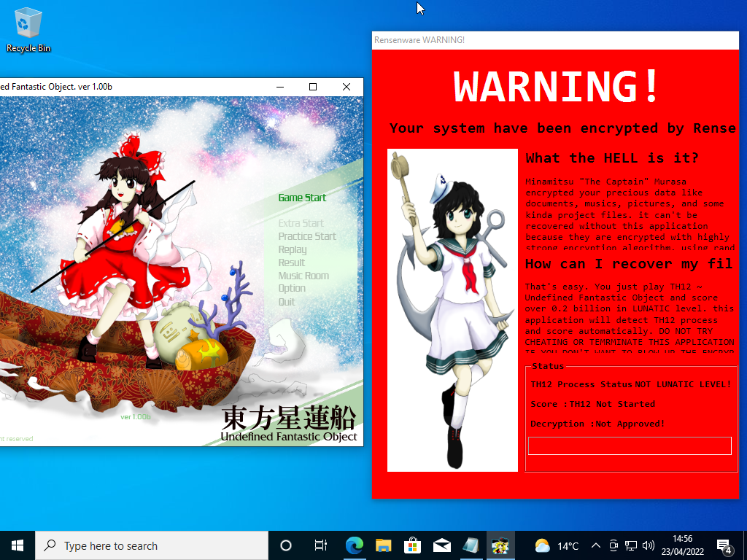Mute audio via the speaker tray icon
The width and height of the screenshot is (747, 560).
tap(649, 545)
